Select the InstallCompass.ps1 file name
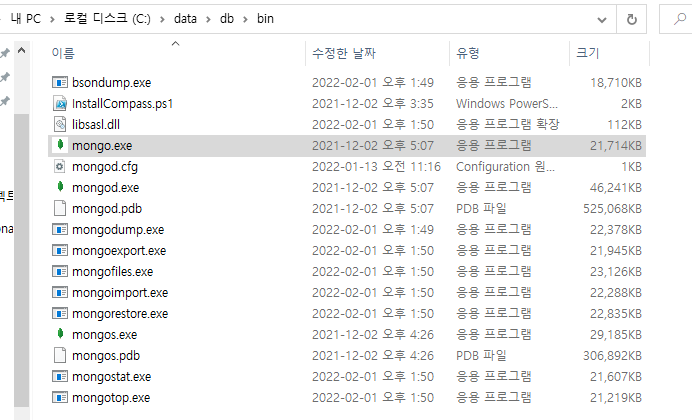Image resolution: width=692 pixels, height=420 pixels. point(123,104)
